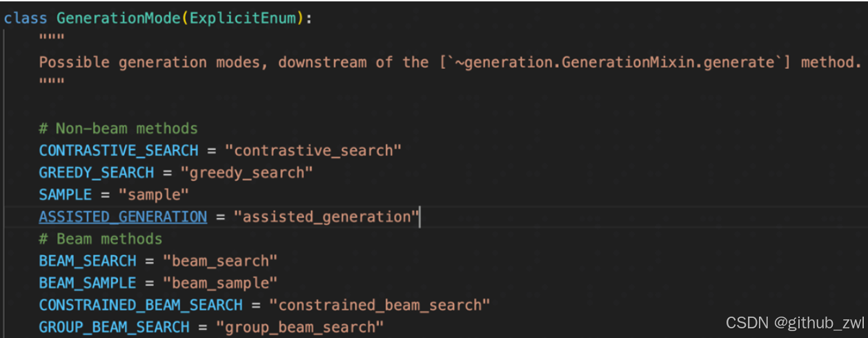Image resolution: width=868 pixels, height=338 pixels.
Task: Click the "group_beam_search" string value
Action: (300, 327)
